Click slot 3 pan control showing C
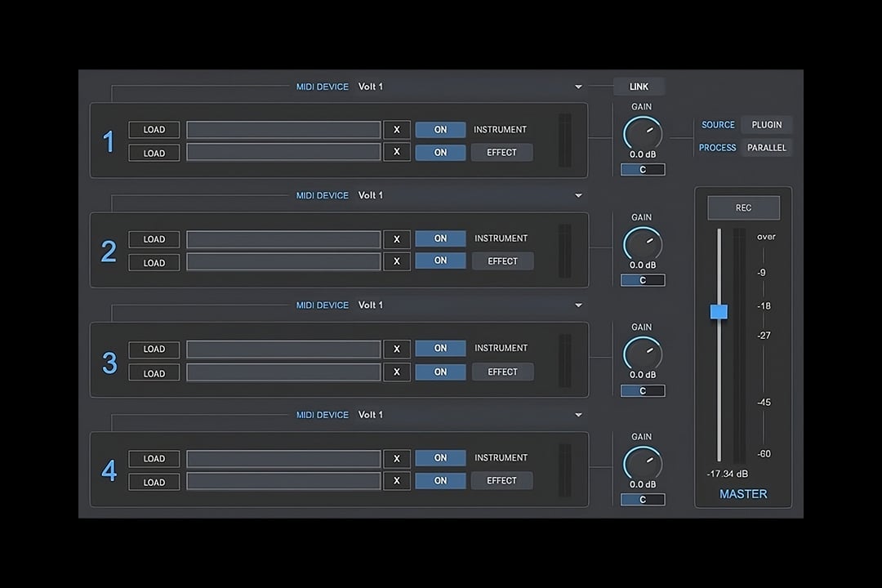Viewport: 882px width, 588px height. pos(643,390)
